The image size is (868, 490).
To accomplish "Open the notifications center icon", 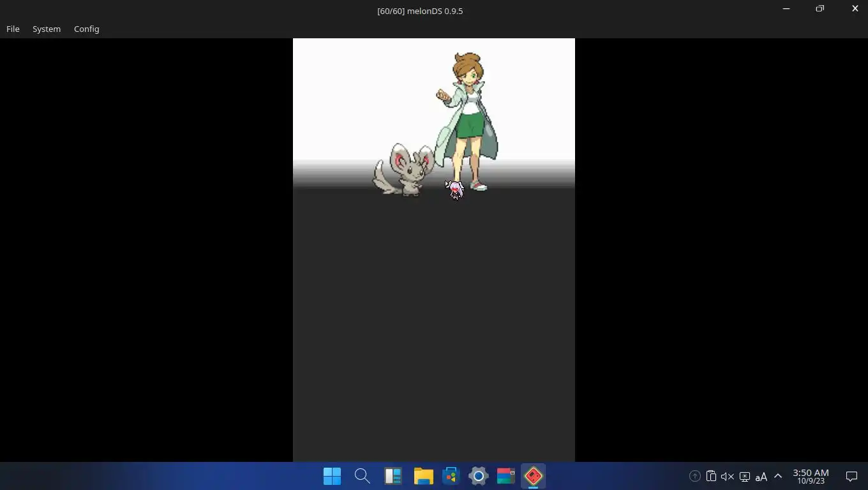I will (851, 476).
